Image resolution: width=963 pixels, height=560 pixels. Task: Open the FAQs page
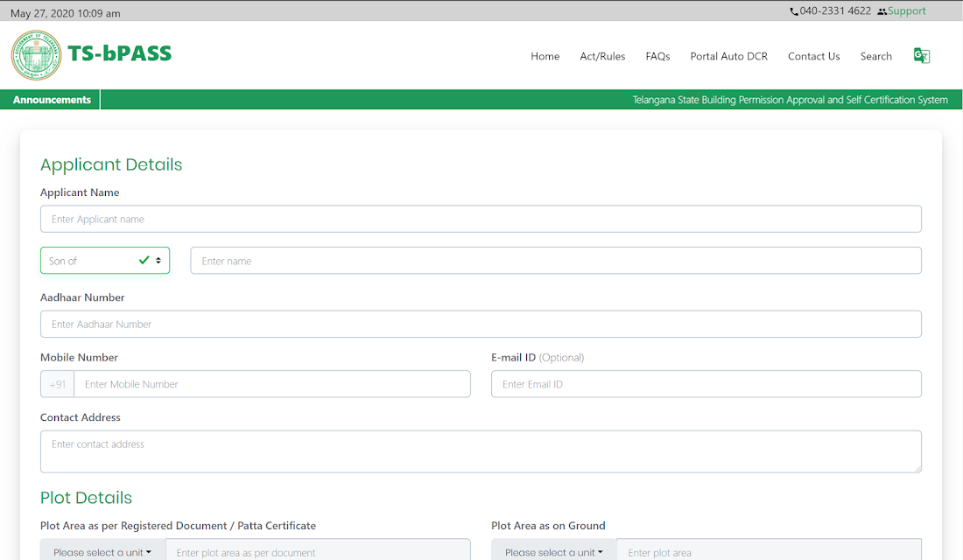(657, 57)
